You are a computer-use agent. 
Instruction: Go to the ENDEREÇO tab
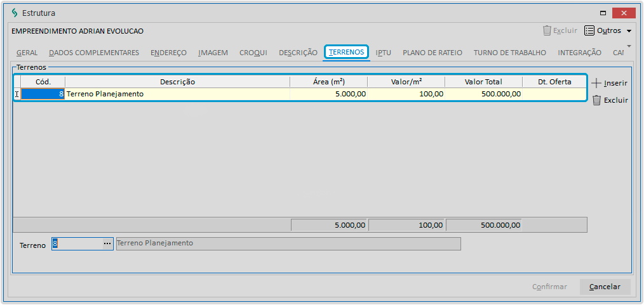click(x=168, y=53)
